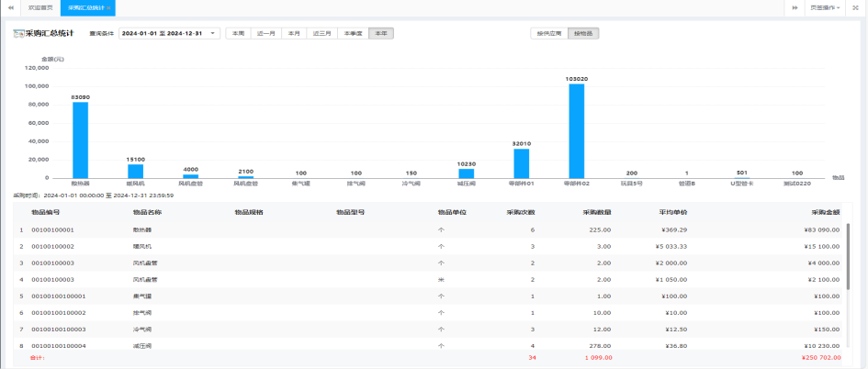Filter by 本月 time range
The width and height of the screenshot is (868, 369).
pyautogui.click(x=294, y=33)
